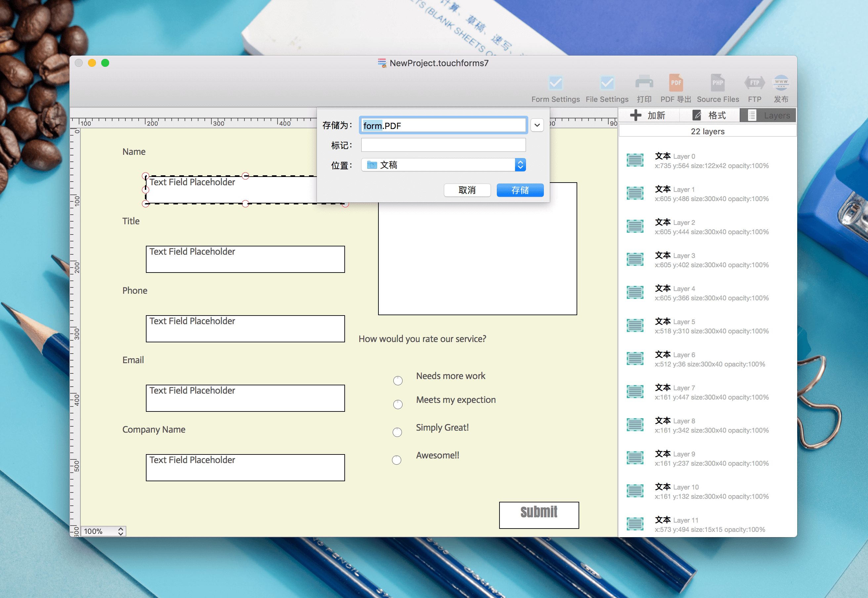Select the 'Simply Great!' radio button
Viewport: 868px width, 598px height.
point(397,432)
